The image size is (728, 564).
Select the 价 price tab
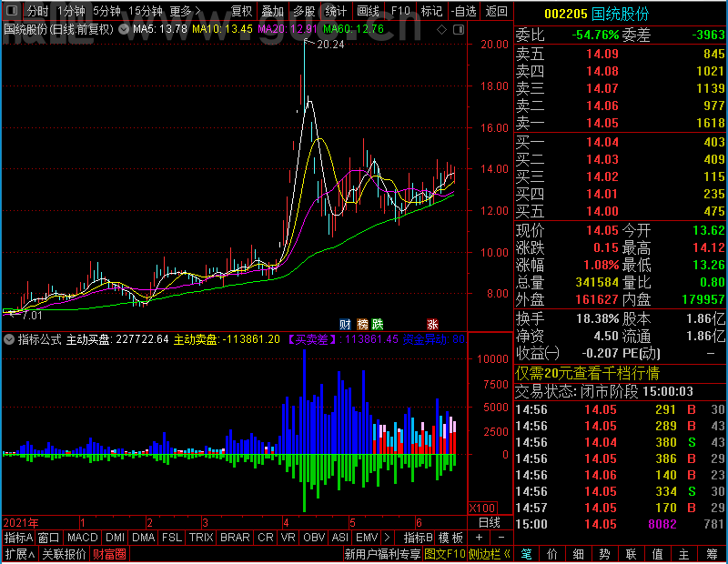tap(552, 554)
